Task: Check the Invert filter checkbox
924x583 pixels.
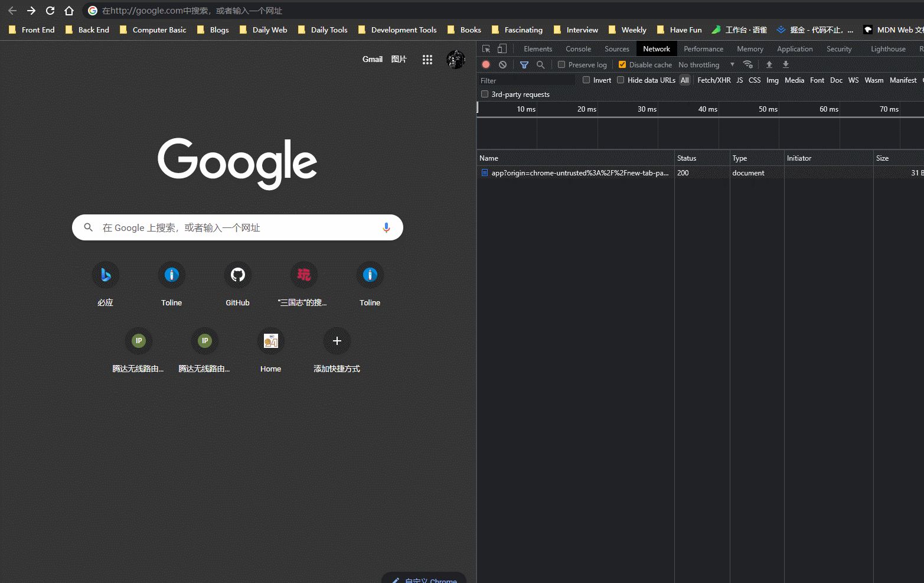Action: [x=586, y=80]
